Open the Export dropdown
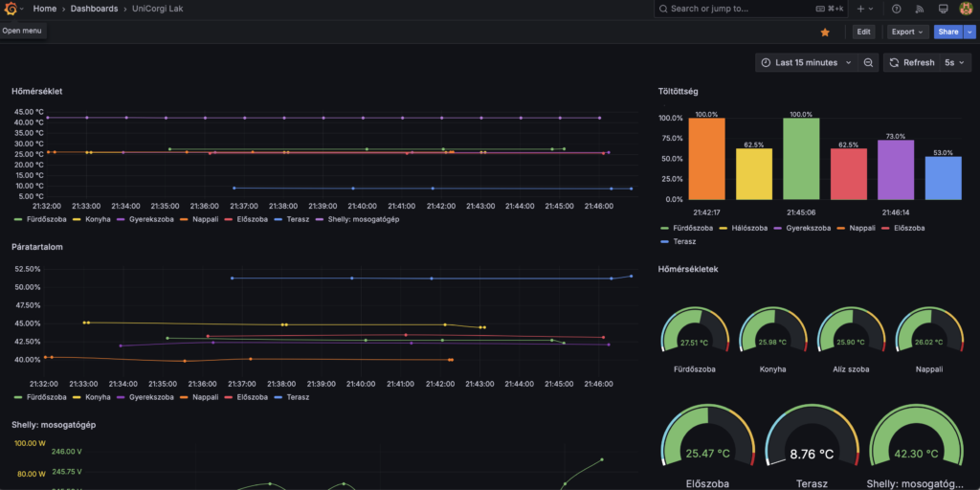Image resolution: width=980 pixels, height=490 pixels. 907,32
